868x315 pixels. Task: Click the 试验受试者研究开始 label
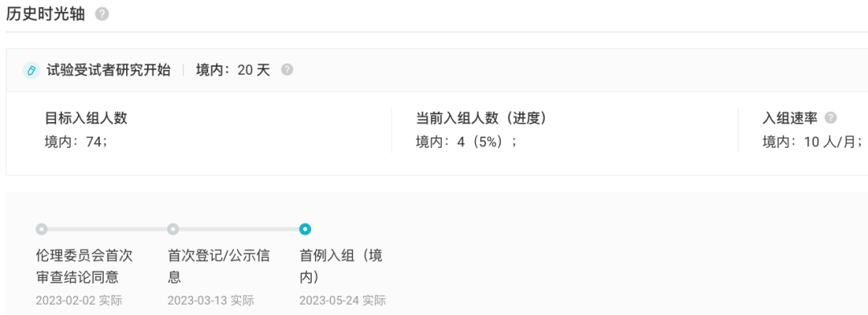(108, 70)
